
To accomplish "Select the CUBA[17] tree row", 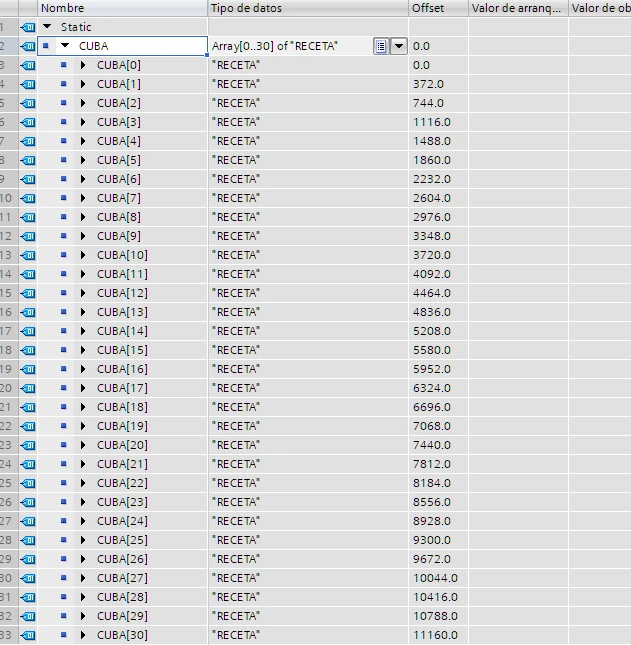I will 122,388.
